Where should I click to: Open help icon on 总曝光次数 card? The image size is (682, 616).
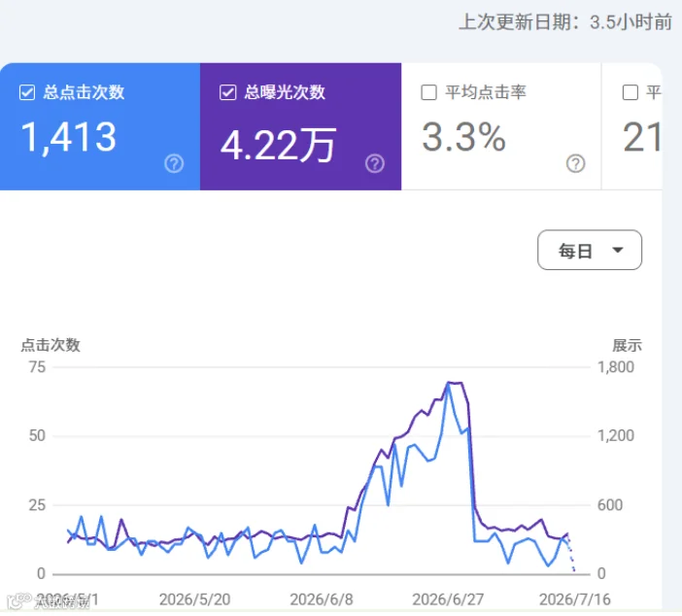375,164
